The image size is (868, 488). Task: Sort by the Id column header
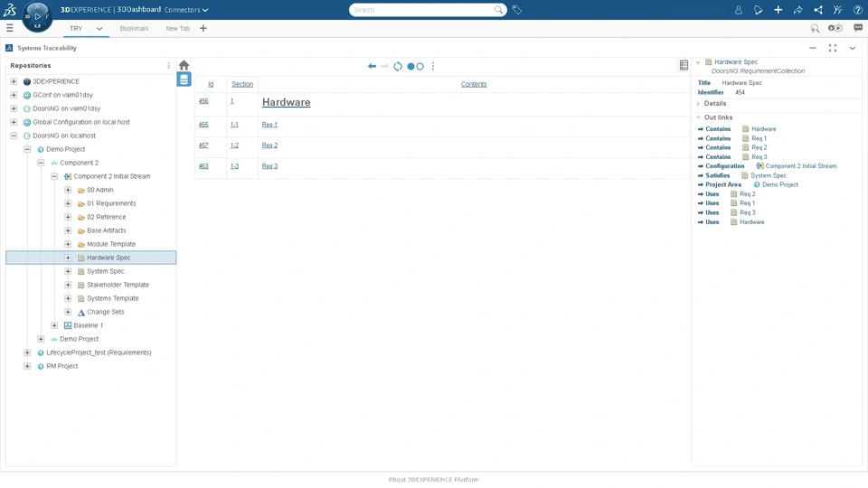[211, 84]
